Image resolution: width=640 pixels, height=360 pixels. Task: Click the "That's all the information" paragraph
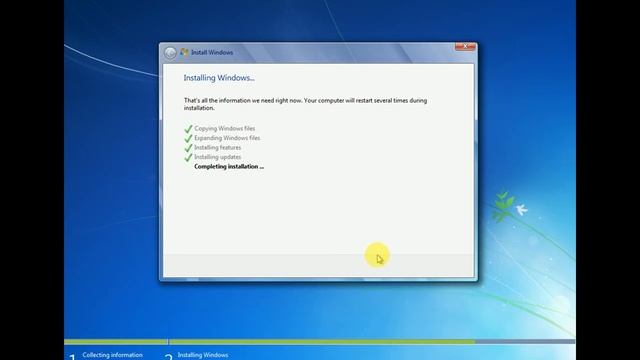(x=305, y=104)
